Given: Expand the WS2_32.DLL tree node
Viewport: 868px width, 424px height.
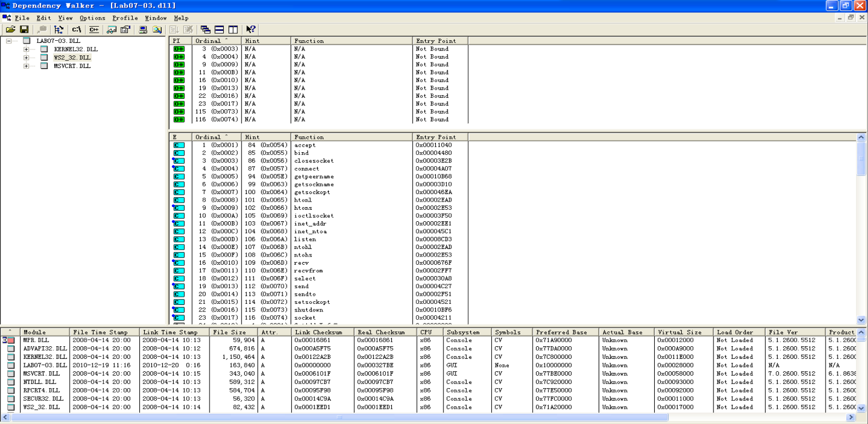Looking at the screenshot, I should tap(26, 58).
